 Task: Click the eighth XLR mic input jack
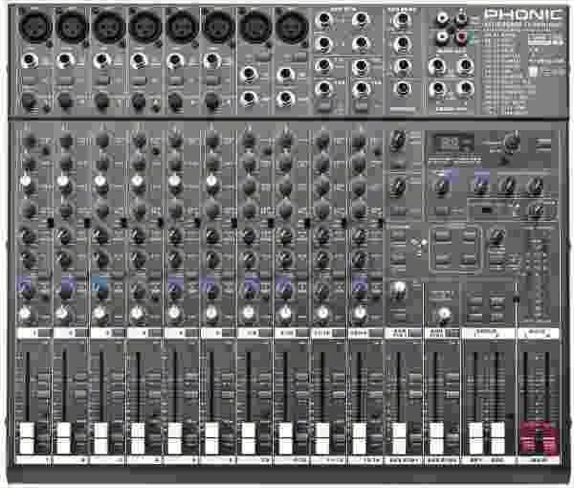coord(292,27)
